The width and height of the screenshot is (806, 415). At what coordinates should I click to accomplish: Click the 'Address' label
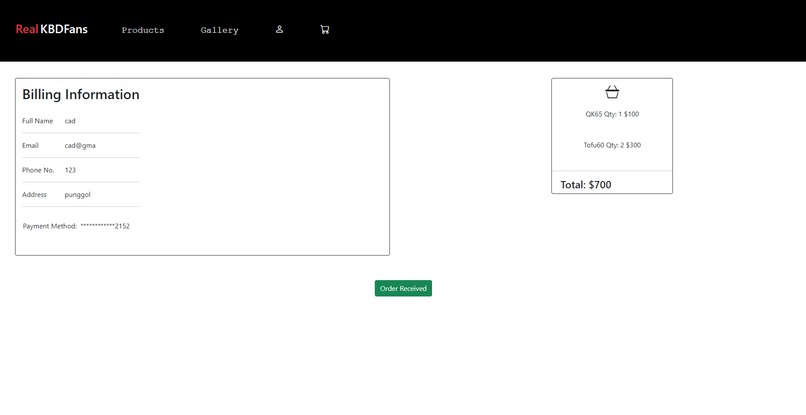pyautogui.click(x=34, y=195)
